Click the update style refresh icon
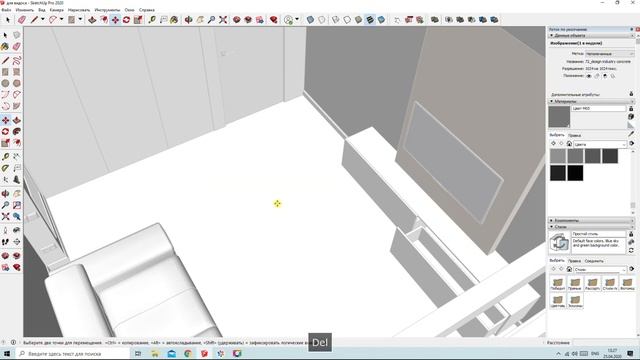The image size is (640, 360). (631, 250)
